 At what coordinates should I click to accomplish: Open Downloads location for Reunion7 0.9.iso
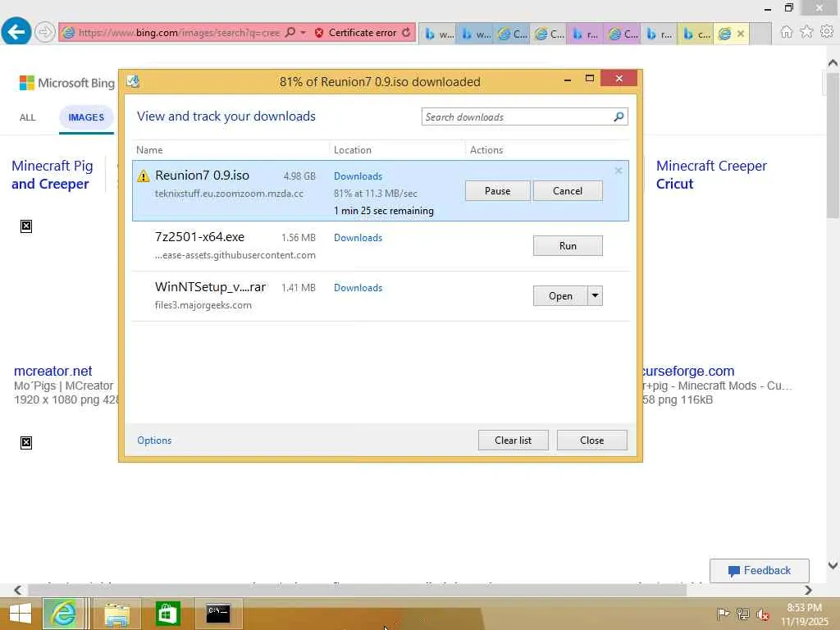[358, 176]
